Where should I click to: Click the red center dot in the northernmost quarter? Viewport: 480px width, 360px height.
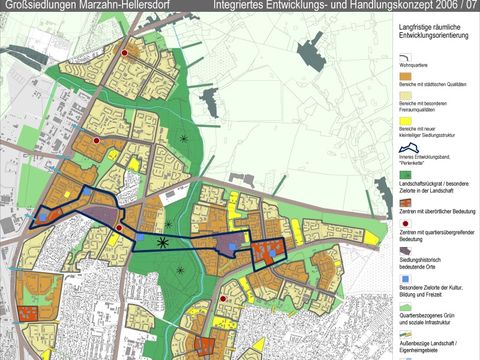pyautogui.click(x=125, y=53)
